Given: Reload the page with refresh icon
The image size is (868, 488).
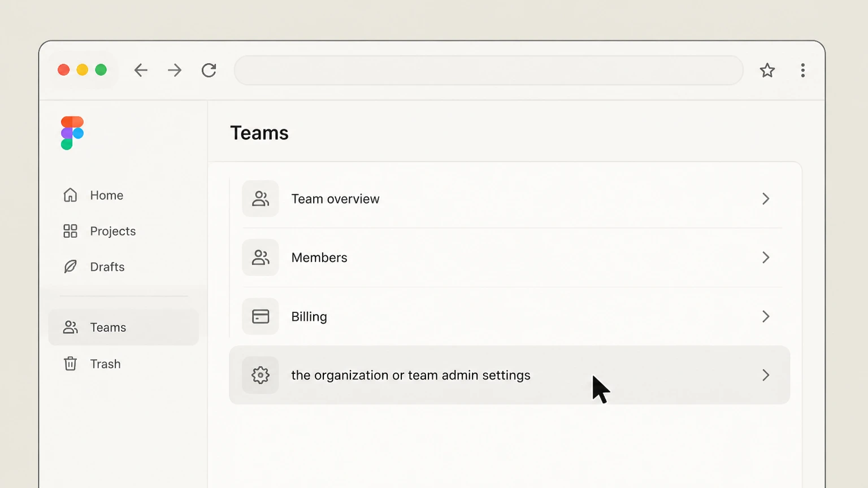Looking at the screenshot, I should point(209,70).
